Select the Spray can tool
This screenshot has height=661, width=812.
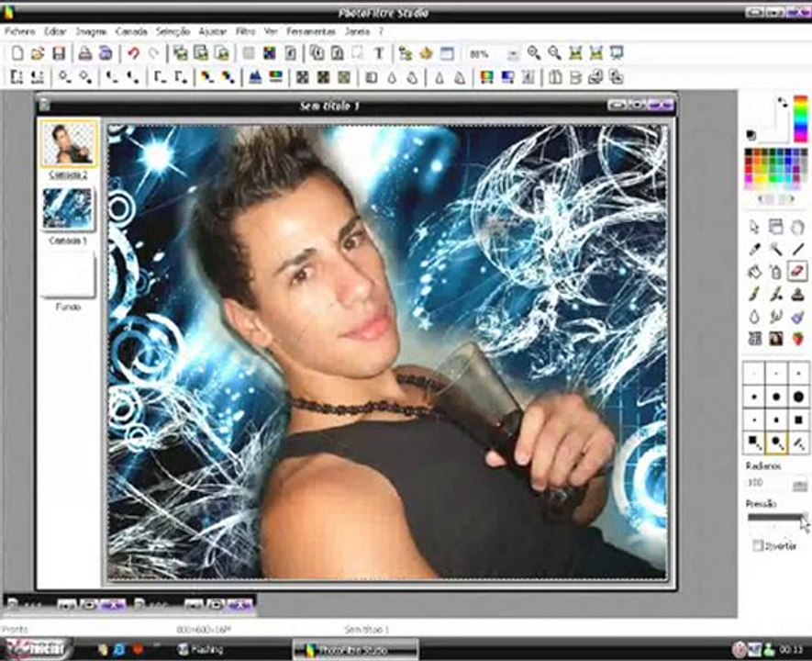point(775,271)
